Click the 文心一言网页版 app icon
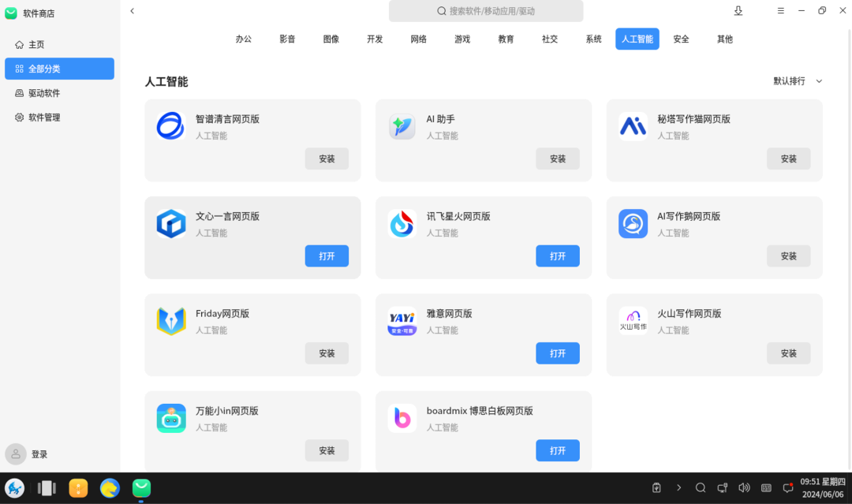This screenshot has height=504, width=852. point(170,224)
